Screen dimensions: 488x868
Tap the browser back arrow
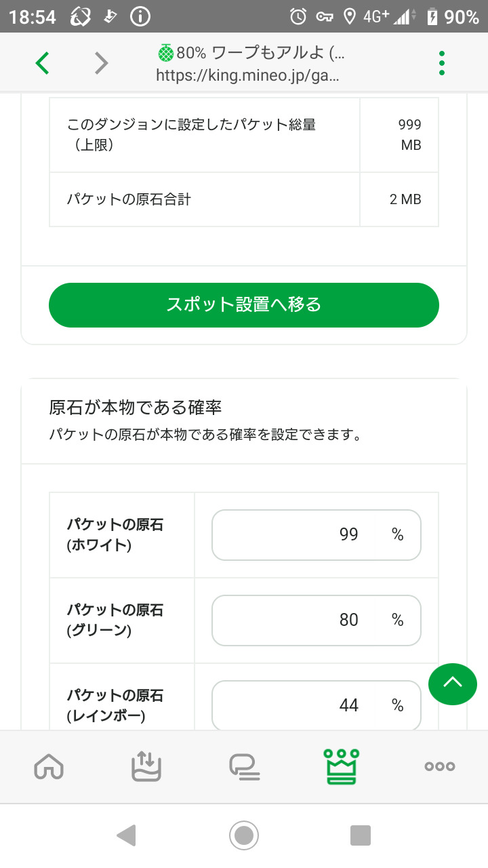42,63
